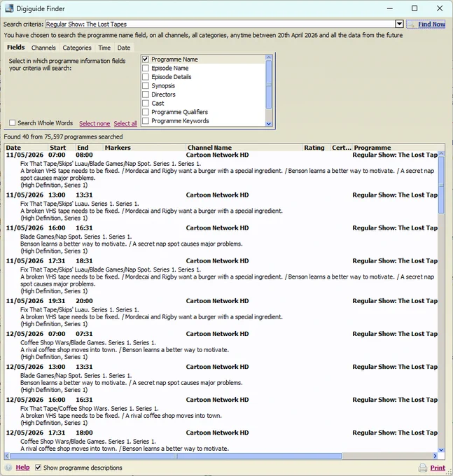
Task: Open the Help link
Action: pyautogui.click(x=23, y=468)
